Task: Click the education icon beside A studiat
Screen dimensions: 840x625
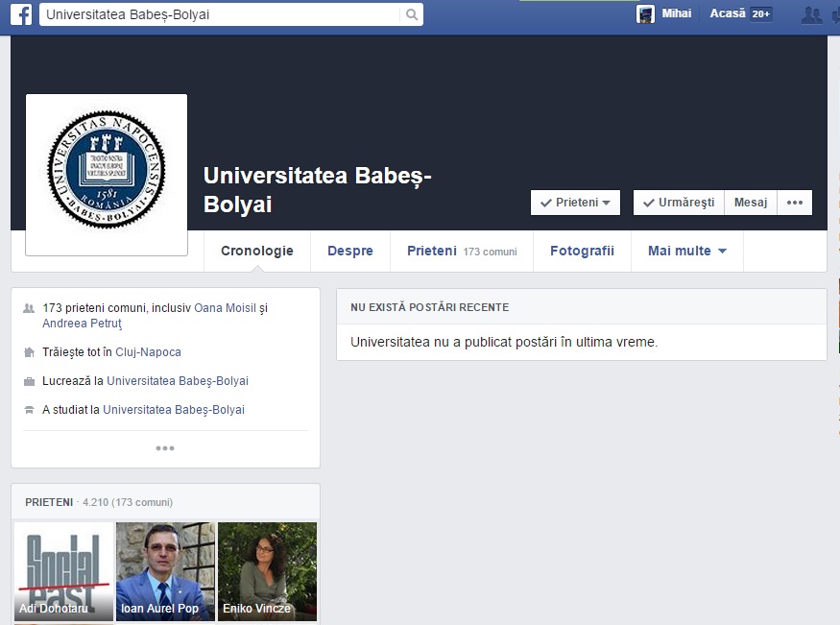Action: 29,410
